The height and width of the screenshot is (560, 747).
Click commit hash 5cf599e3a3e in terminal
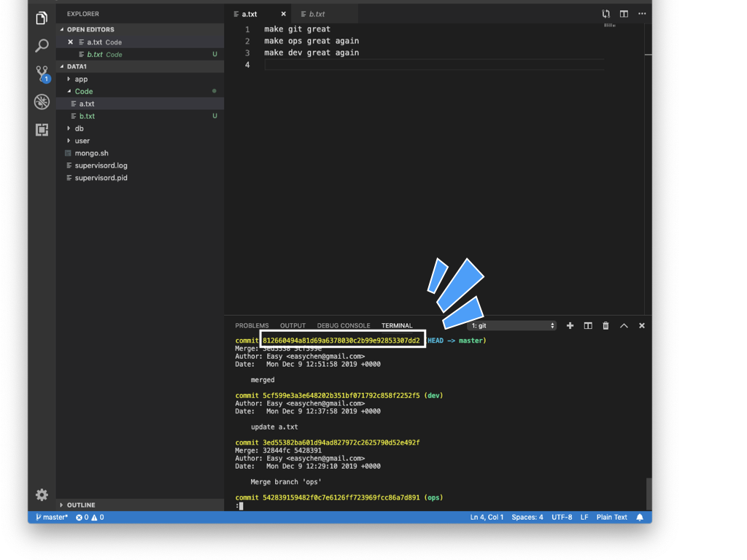341,396
